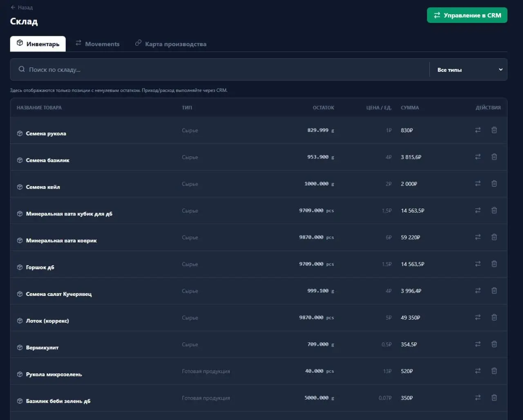Click movement icon for Семена кейл

(x=478, y=184)
